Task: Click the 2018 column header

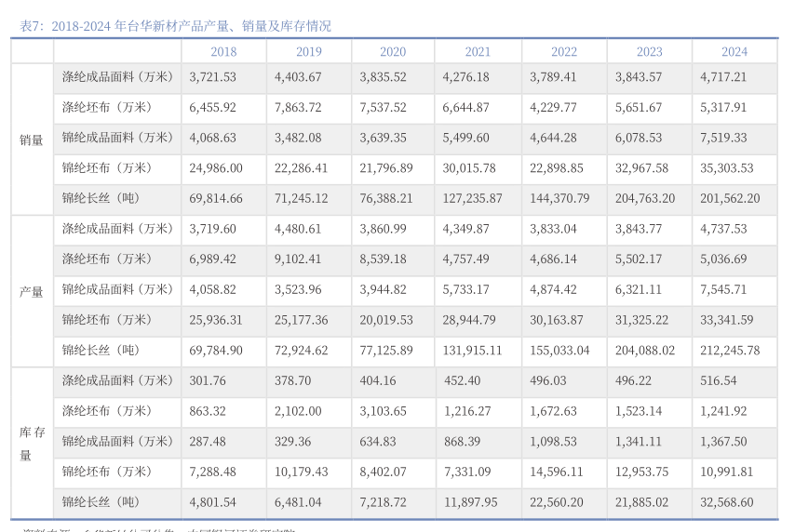Action: 223,52
